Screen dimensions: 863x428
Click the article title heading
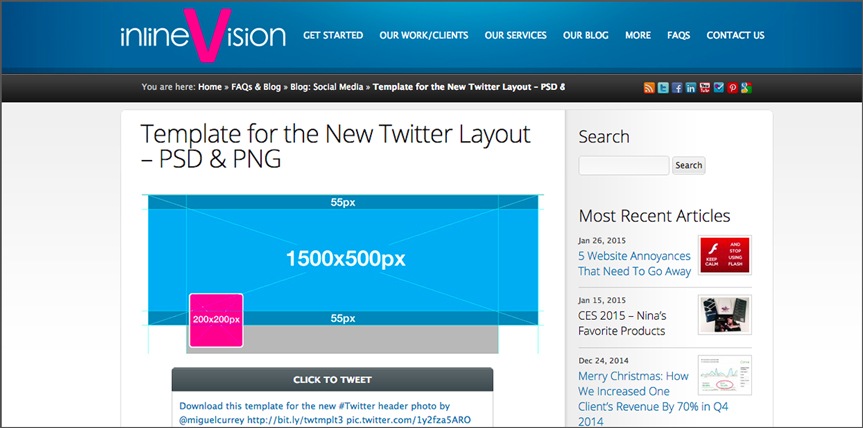336,146
